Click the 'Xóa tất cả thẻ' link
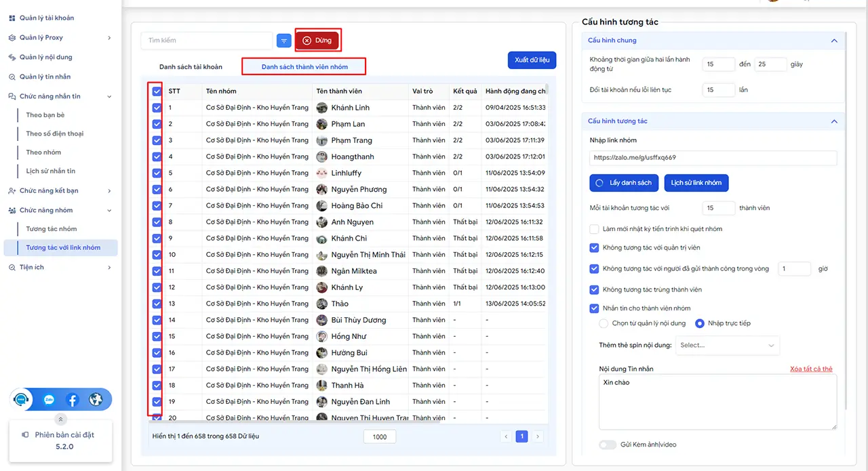Screen dimensions: 868x471 (811, 369)
